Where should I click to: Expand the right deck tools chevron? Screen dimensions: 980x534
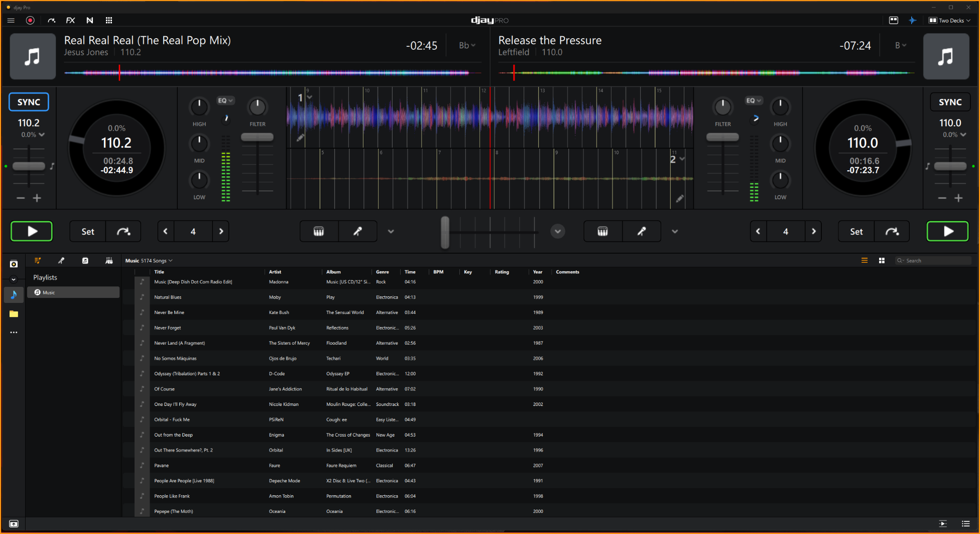point(675,232)
